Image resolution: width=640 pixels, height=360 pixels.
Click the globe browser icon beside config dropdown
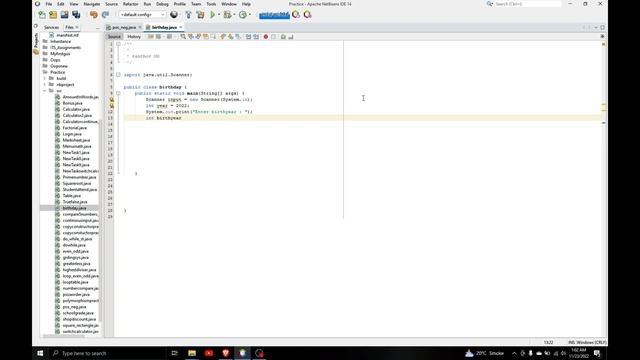tap(174, 15)
